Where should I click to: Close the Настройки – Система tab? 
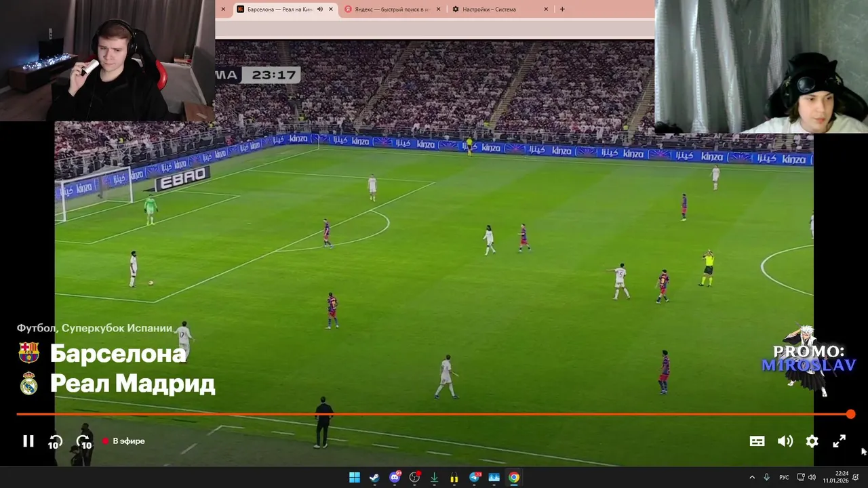[546, 9]
